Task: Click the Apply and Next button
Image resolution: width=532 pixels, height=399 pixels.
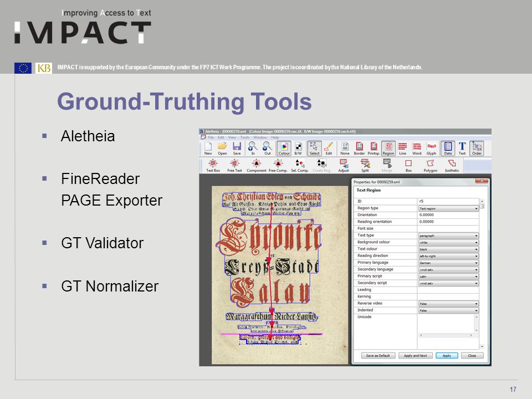Action: [415, 356]
